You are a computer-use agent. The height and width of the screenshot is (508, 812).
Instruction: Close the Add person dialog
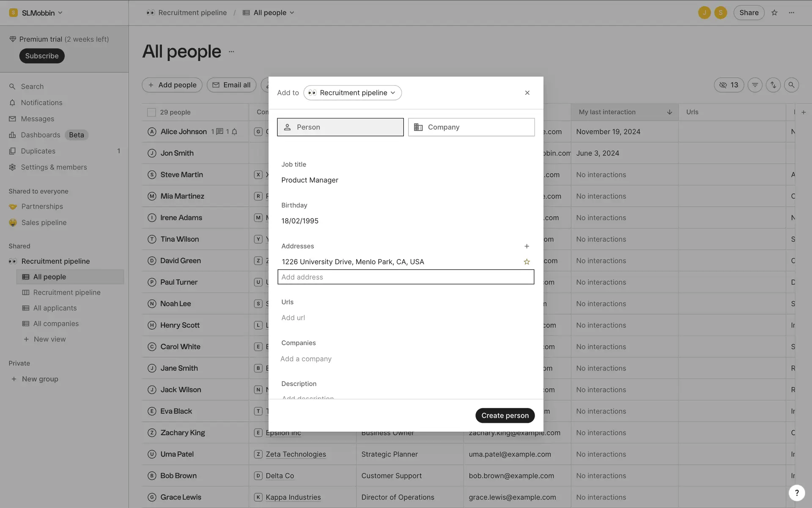pos(527,93)
